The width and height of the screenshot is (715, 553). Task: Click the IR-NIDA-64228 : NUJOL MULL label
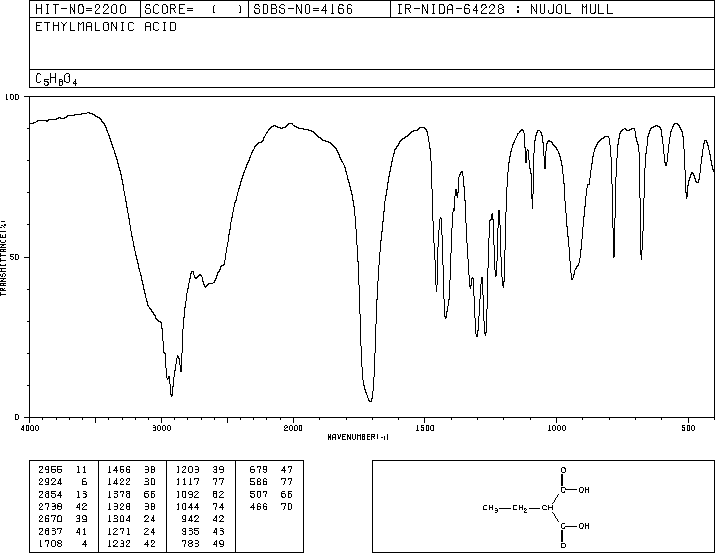pos(505,9)
